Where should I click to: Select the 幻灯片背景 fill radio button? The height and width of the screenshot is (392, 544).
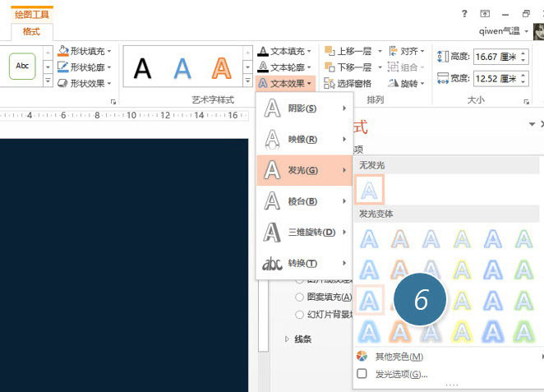(300, 314)
